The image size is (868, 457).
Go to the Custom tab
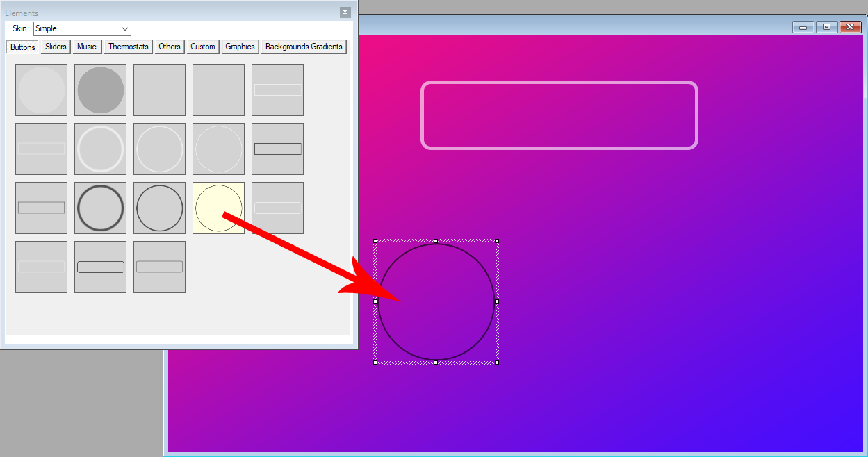coord(203,47)
